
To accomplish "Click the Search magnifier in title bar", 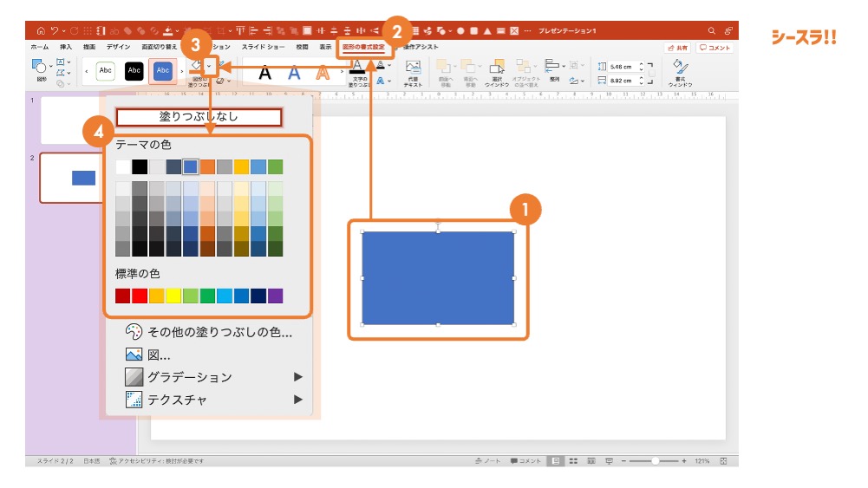I will pyautogui.click(x=712, y=31).
